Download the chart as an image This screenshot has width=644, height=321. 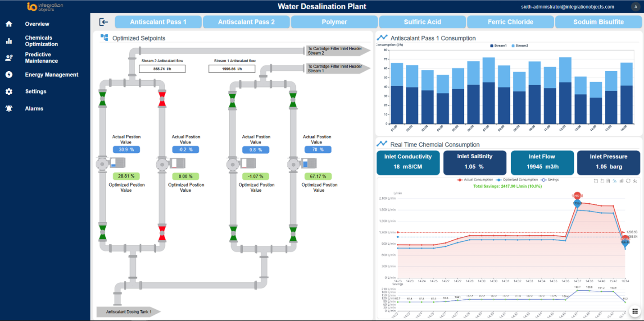pos(635,181)
